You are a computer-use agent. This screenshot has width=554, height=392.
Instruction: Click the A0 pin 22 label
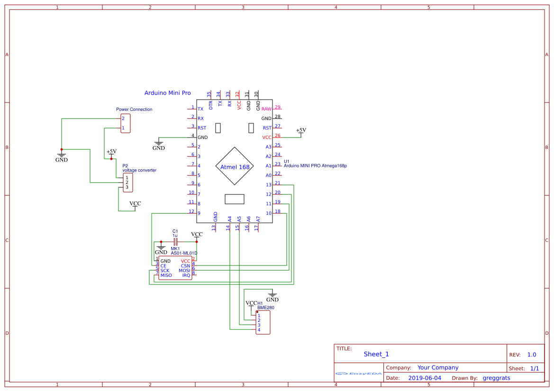tap(269, 175)
